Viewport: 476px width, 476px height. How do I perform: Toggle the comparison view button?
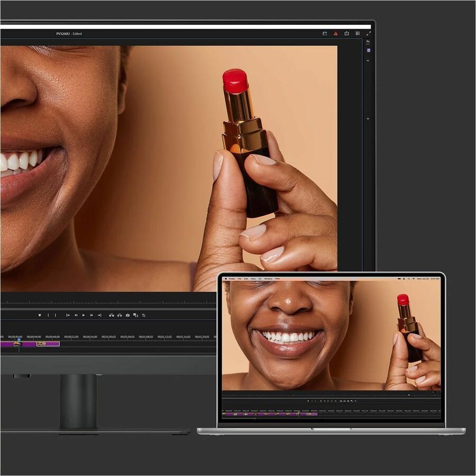[135, 315]
